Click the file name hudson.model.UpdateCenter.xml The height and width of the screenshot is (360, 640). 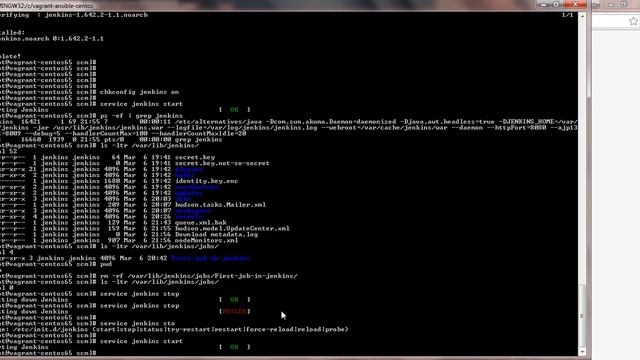(232, 228)
